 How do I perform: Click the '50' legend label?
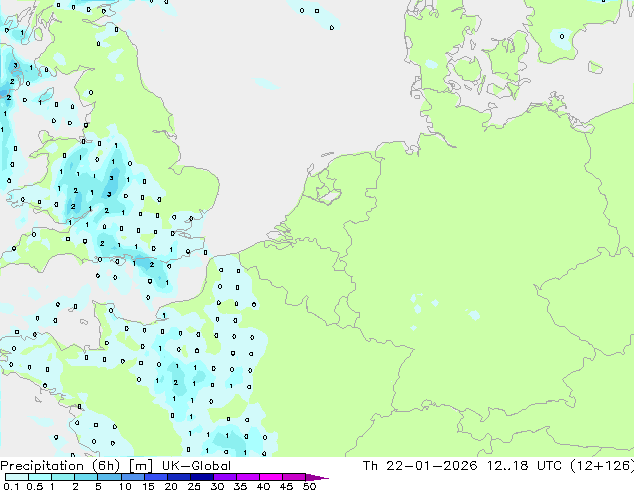[x=310, y=486]
